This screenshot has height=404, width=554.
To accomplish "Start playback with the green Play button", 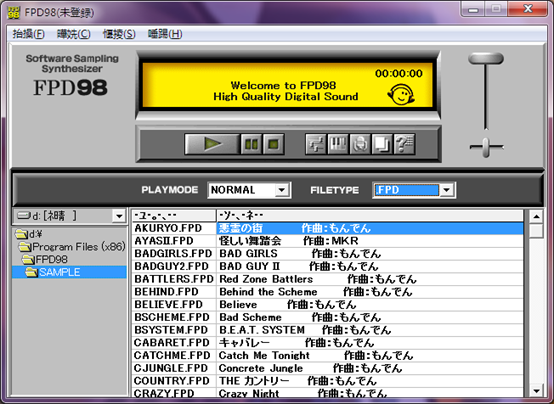I will [x=212, y=144].
